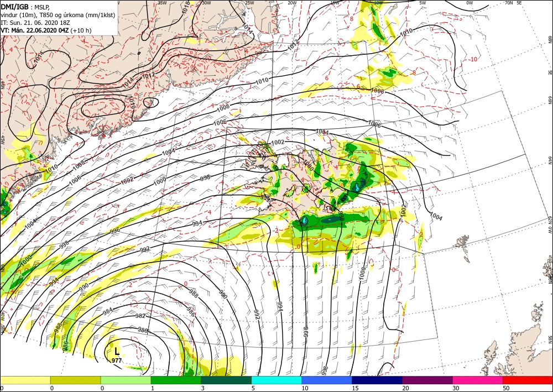
Task: Click the 64N latitude label
Action: coord(550,160)
